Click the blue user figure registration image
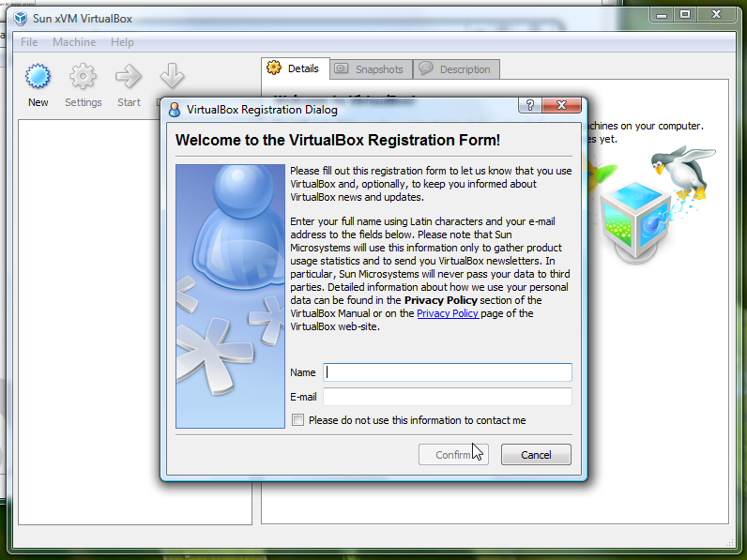Screen dimensions: 747x560 coord(230,296)
